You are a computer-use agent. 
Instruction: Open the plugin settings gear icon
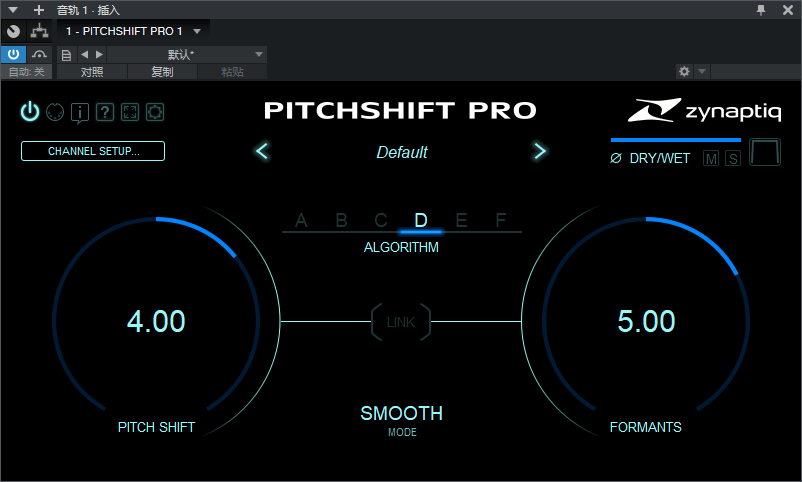tap(155, 112)
